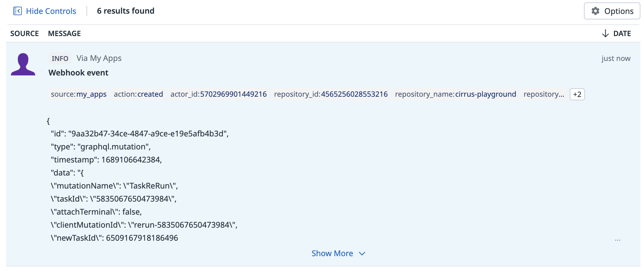Click the action:created tag

pyautogui.click(x=138, y=94)
